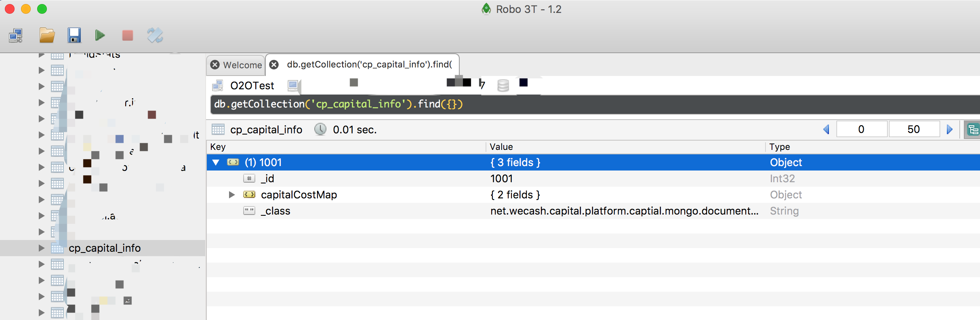
Task: Go to the next results page arrow
Action: [949, 130]
